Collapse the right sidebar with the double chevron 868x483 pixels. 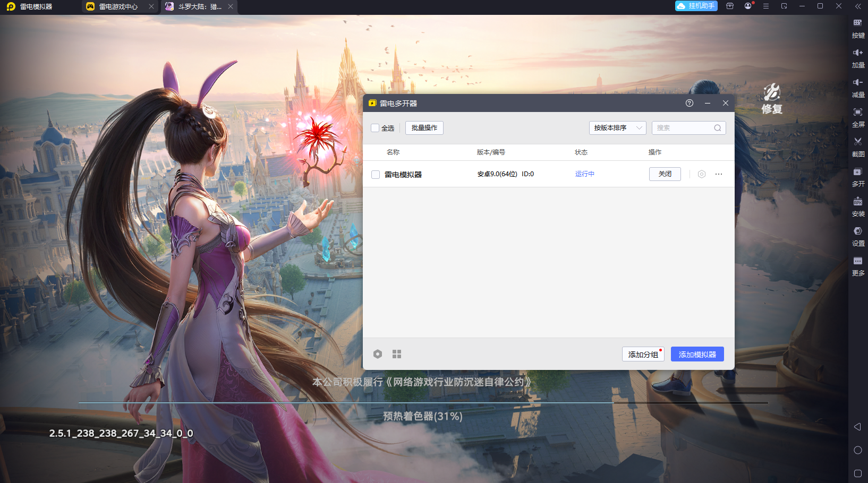coord(858,6)
